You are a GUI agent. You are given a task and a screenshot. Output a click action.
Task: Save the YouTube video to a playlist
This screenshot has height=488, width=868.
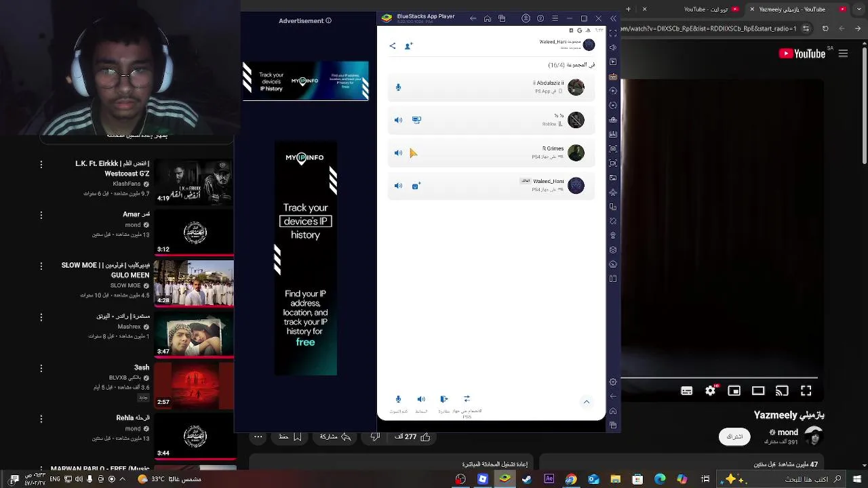click(x=290, y=437)
